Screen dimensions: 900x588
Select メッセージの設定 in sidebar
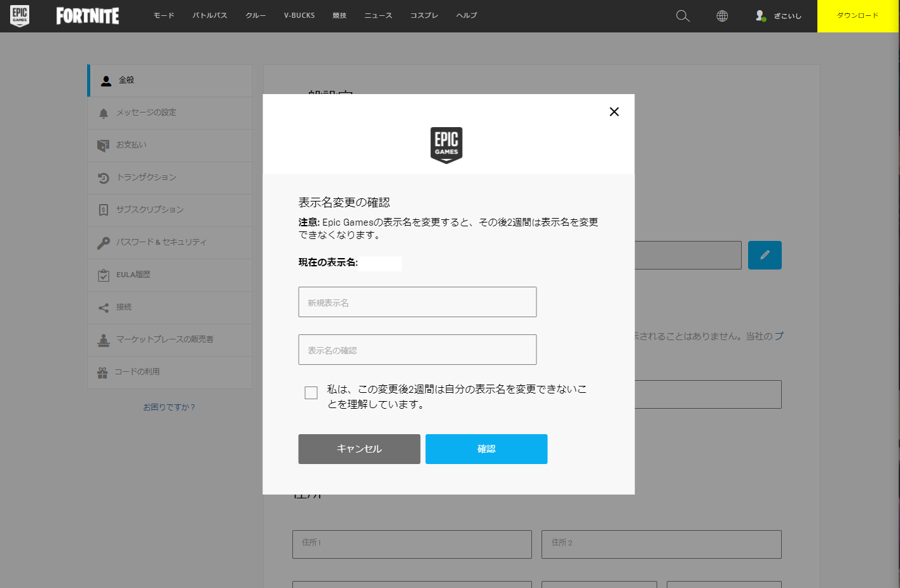(170, 113)
